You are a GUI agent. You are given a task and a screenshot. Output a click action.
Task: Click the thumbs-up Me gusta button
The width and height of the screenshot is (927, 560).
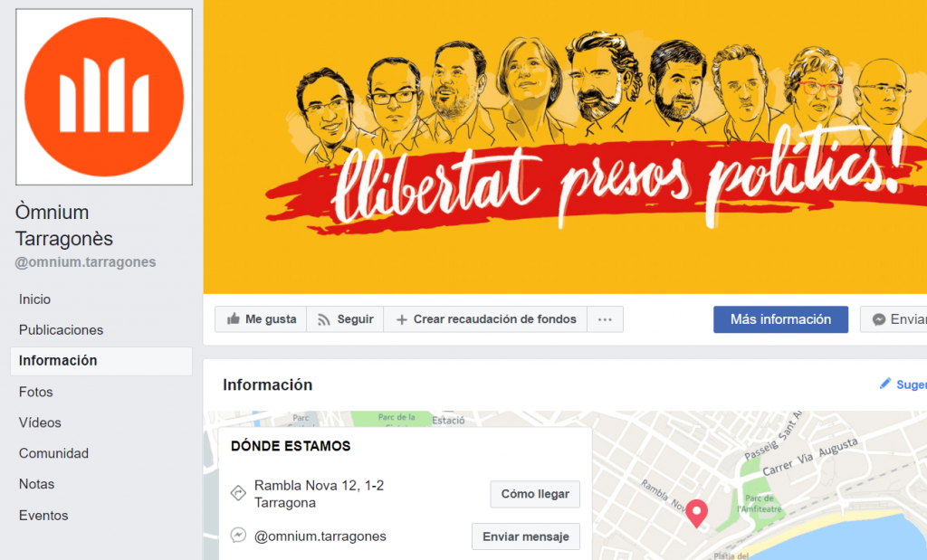tap(261, 319)
